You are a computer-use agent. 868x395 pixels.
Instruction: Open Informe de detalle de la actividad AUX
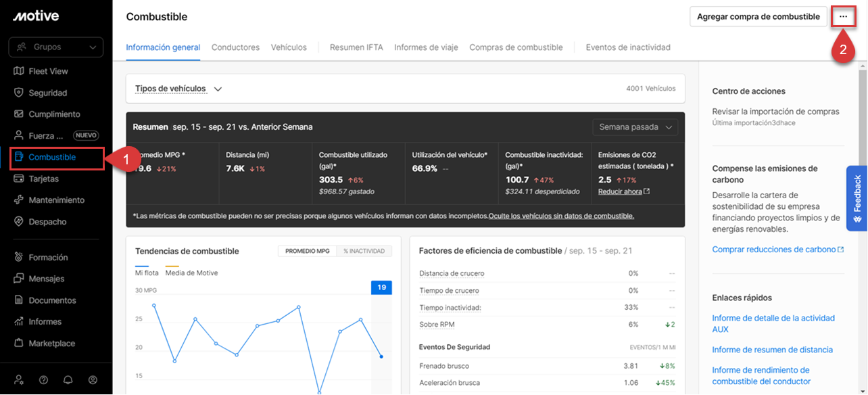[773, 323]
